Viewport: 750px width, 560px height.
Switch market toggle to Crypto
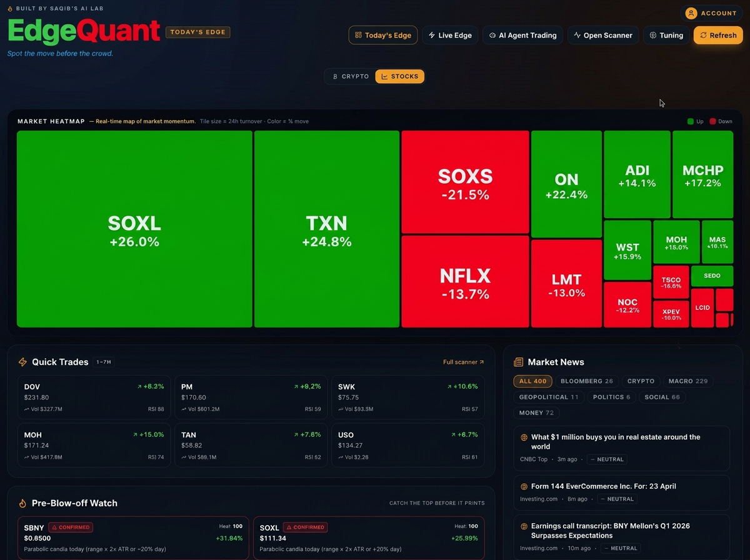(x=350, y=76)
